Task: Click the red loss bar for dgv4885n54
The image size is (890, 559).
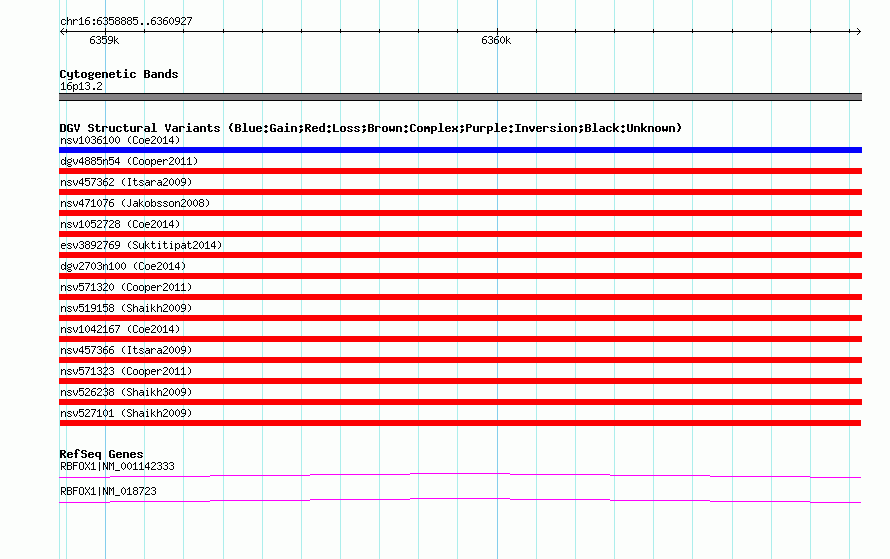Action: tap(460, 171)
